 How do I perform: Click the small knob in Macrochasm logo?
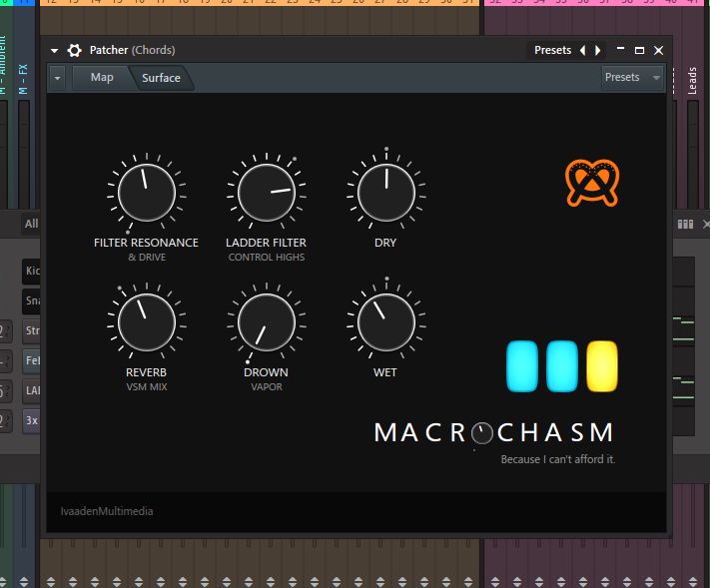coord(481,433)
